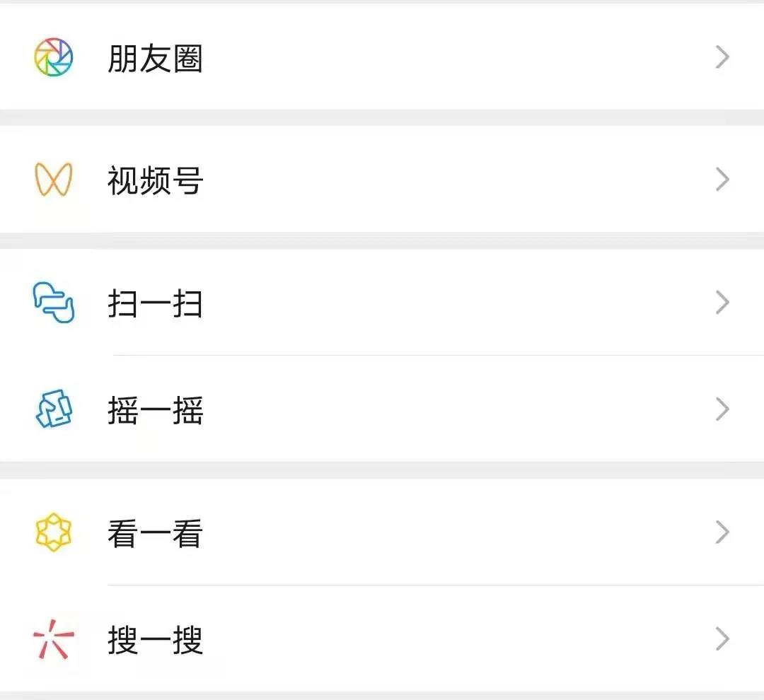The image size is (764, 700).
Task: Tap the red Search (搜一搜) spark icon
Action: [54, 639]
